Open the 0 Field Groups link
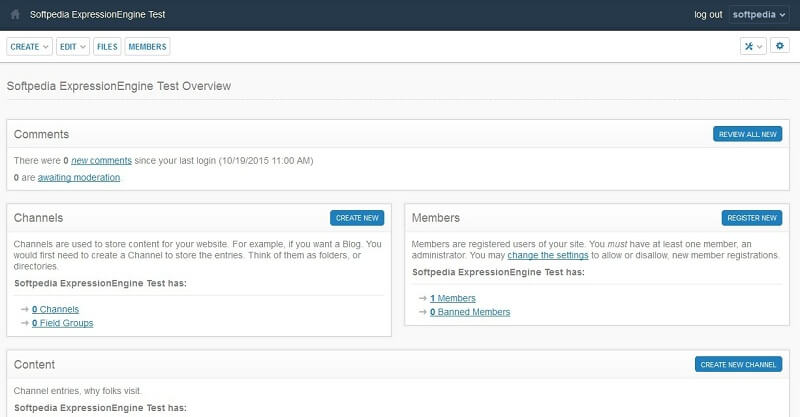This screenshot has height=417, width=800. (63, 323)
